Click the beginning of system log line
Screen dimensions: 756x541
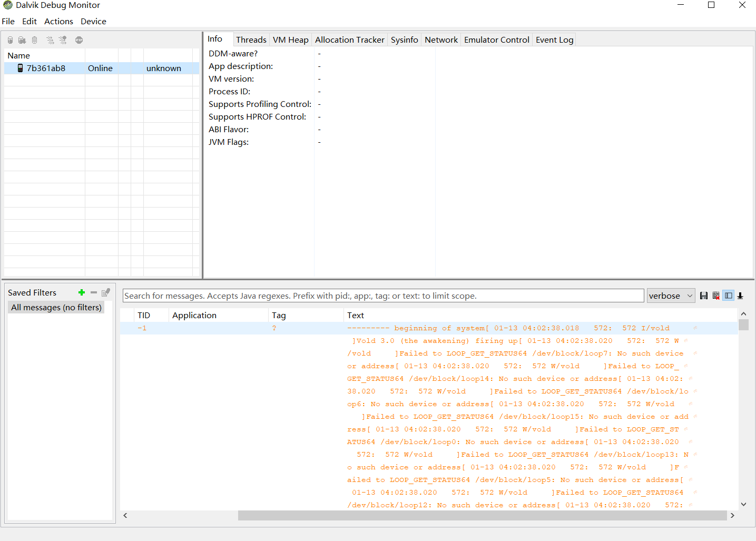point(508,328)
